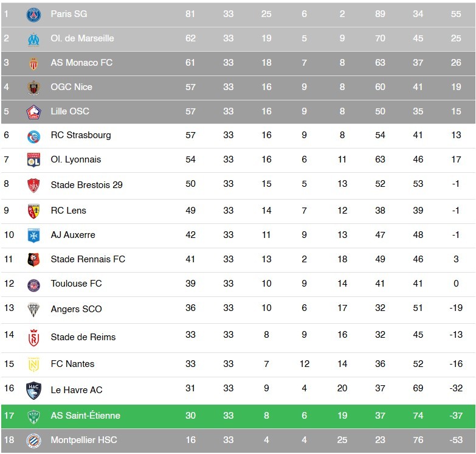Image resolution: width=476 pixels, height=454 pixels.
Task: Click the Stade de Reims crest
Action: tap(33, 338)
